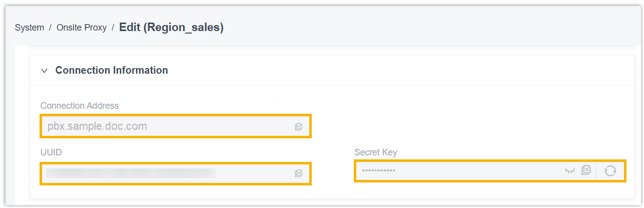
Task: Copy the Secret Key value
Action: click(586, 170)
